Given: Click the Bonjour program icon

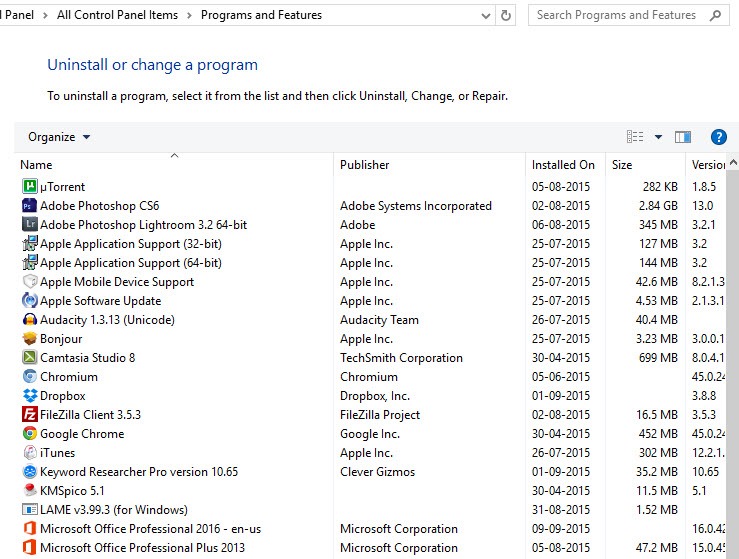Looking at the screenshot, I should click(30, 338).
